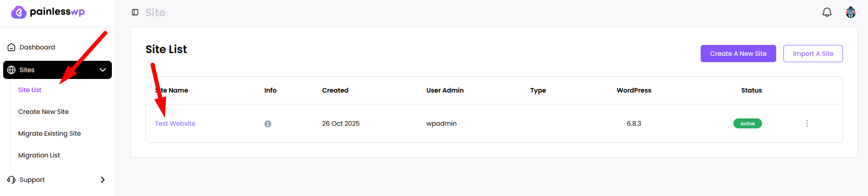The width and height of the screenshot is (868, 196).
Task: Open Migration List menu item
Action: (x=39, y=155)
